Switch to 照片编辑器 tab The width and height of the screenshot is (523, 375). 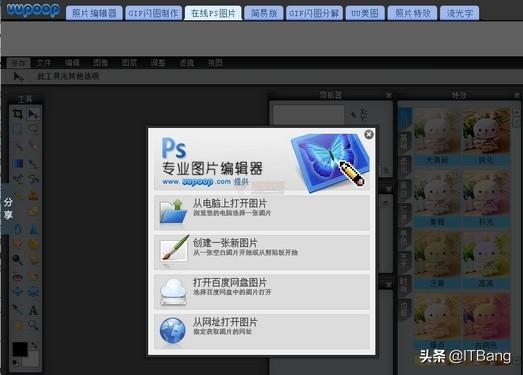pyautogui.click(x=94, y=13)
